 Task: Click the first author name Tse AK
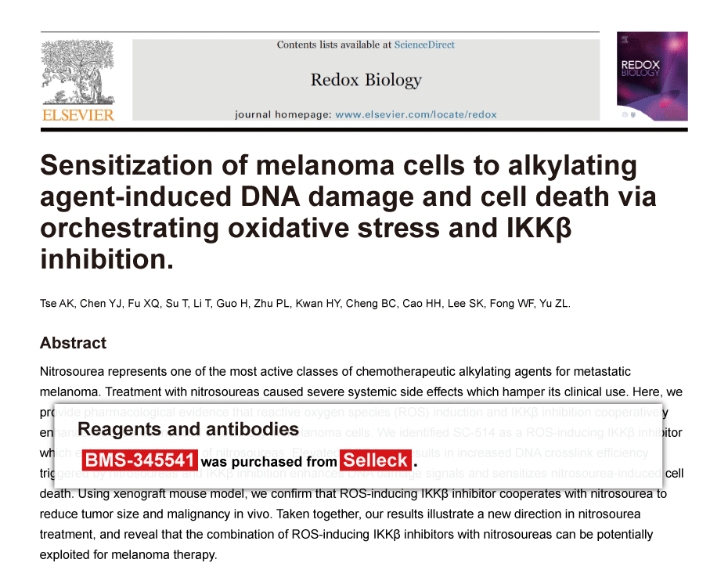pos(56,304)
